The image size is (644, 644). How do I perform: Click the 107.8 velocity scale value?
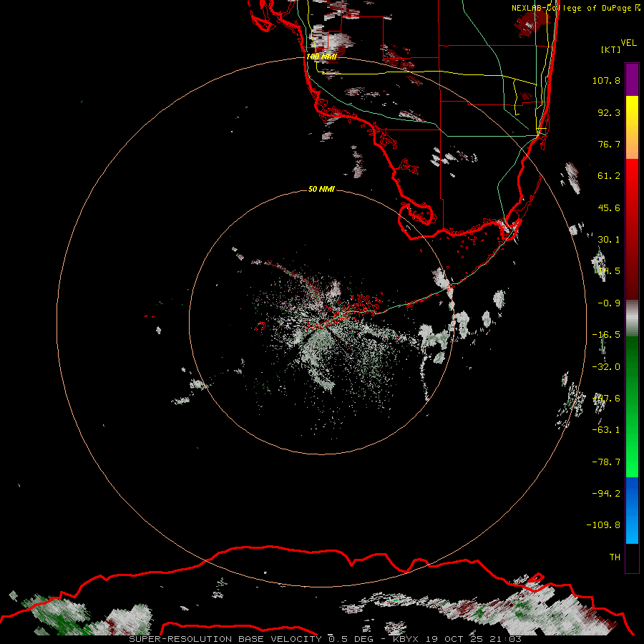point(606,80)
